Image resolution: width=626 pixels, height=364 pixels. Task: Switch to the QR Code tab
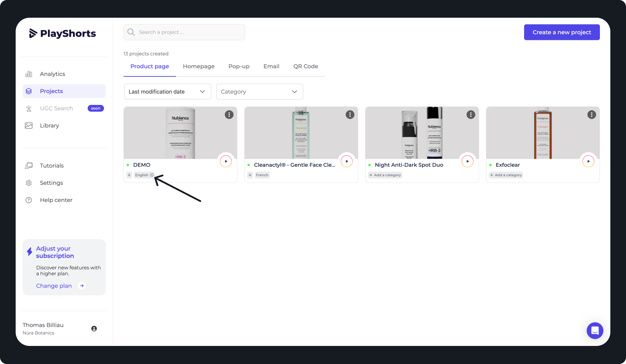point(306,66)
